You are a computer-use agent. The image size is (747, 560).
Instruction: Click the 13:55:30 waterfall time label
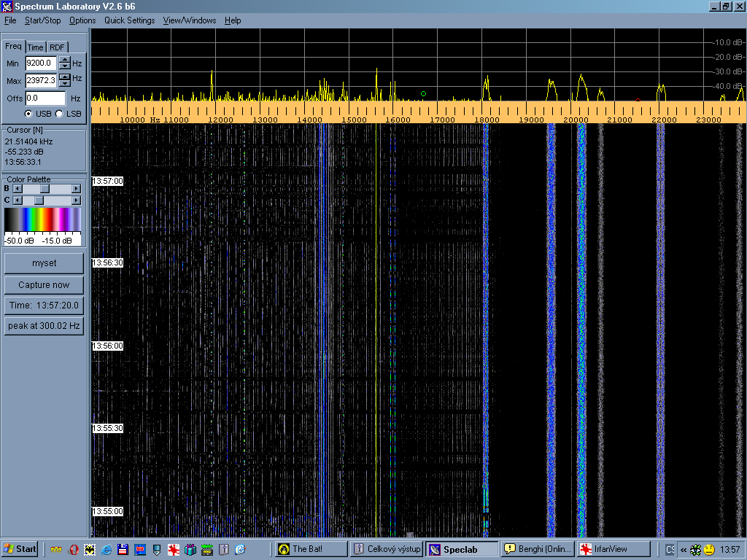click(x=108, y=428)
